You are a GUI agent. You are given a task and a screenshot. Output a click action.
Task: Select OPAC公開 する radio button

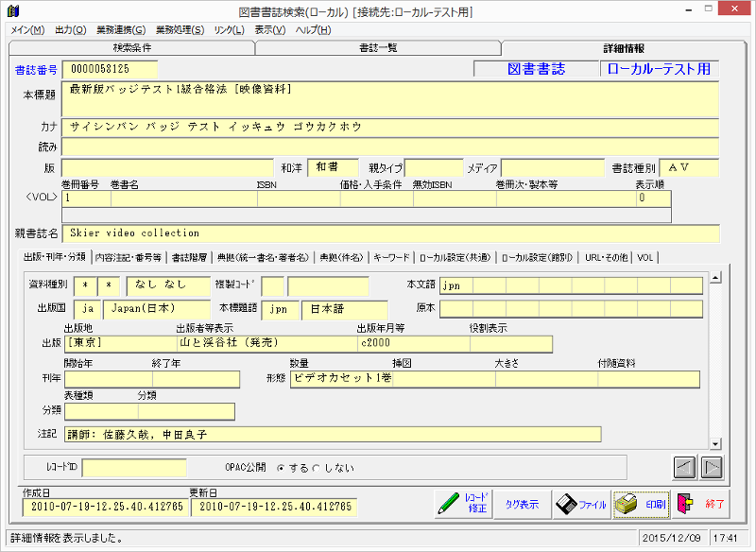pyautogui.click(x=281, y=468)
